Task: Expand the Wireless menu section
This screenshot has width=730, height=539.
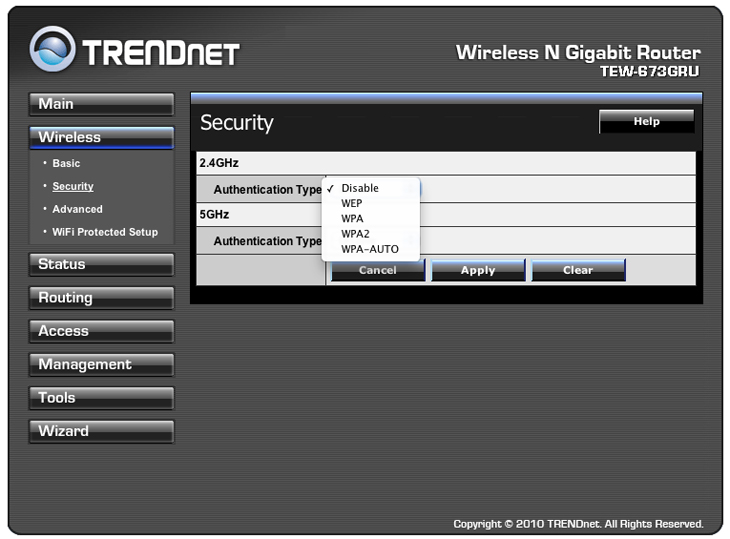Action: (x=101, y=137)
